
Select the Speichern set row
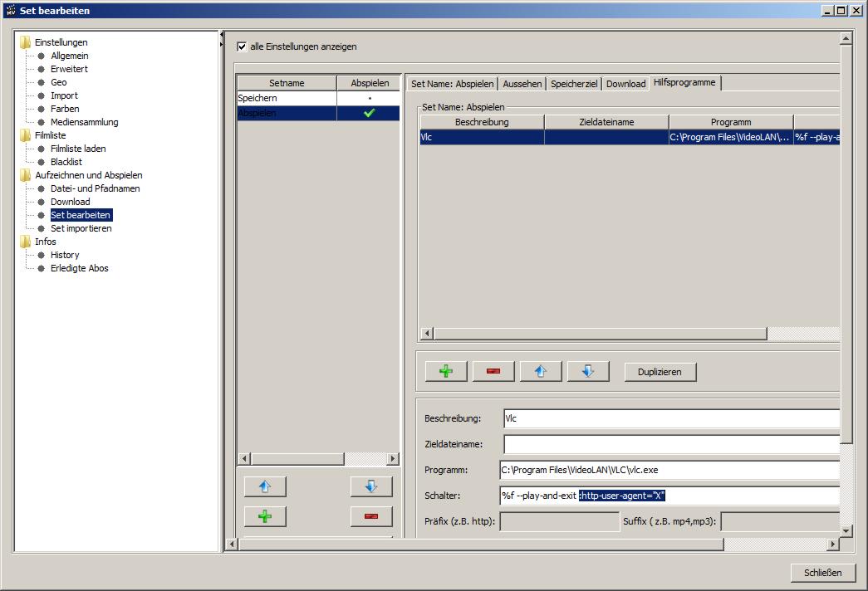coord(287,98)
